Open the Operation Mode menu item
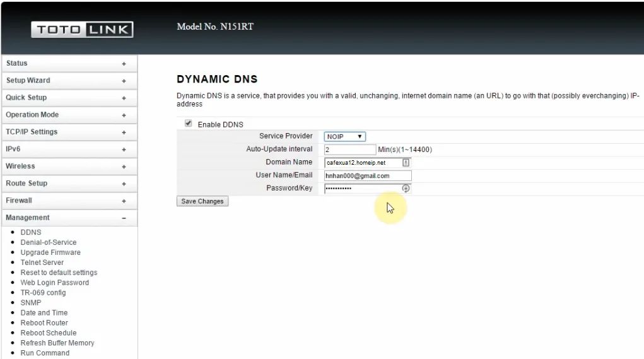Image resolution: width=644 pixels, height=359 pixels. (69, 115)
